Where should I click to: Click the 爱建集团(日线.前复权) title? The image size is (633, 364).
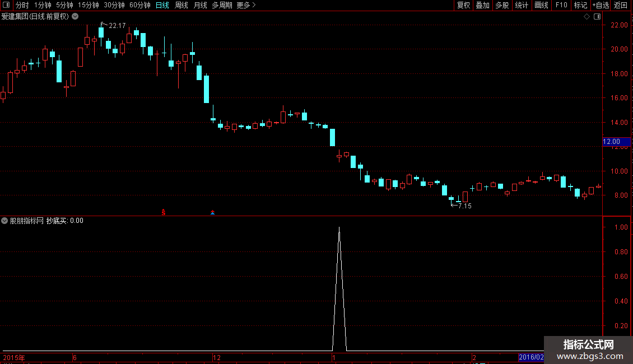(35, 17)
